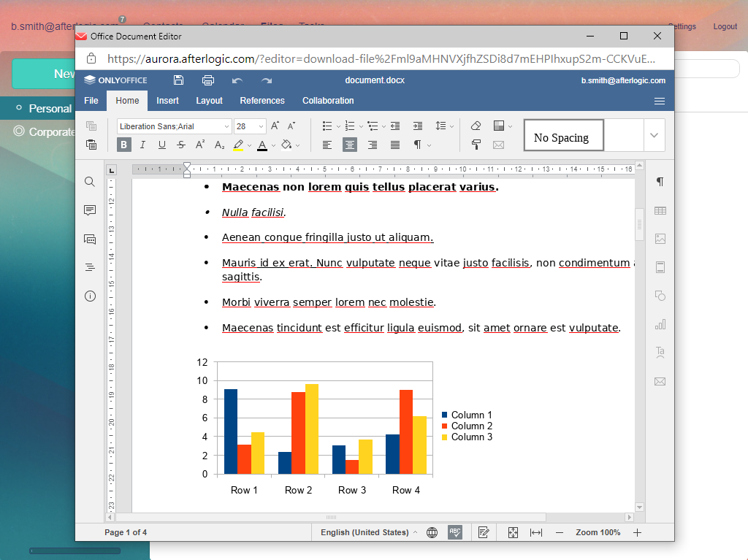Apply the yellow highlight color

[x=238, y=145]
